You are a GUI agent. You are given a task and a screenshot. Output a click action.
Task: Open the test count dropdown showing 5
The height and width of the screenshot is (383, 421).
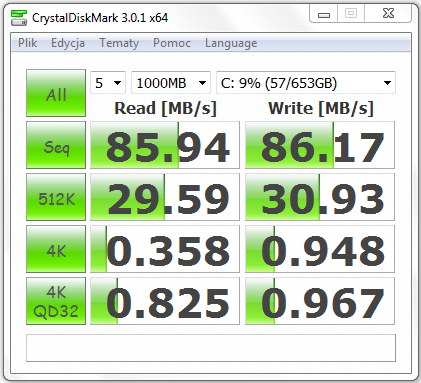[x=108, y=83]
